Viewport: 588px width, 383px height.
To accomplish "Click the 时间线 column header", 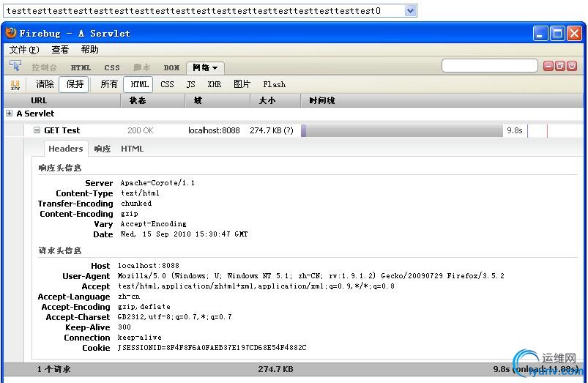I will [x=443, y=100].
